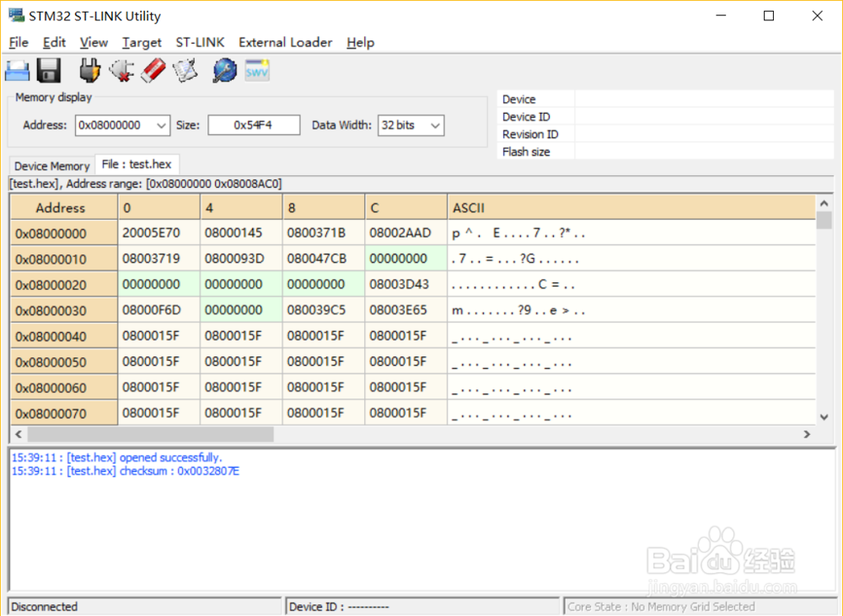Image resolution: width=843 pixels, height=616 pixels.
Task: Click the Open file toolbar icon
Action: 17,71
